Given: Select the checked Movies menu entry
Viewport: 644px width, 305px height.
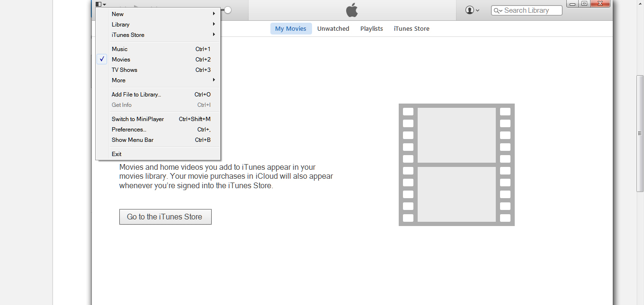Looking at the screenshot, I should pos(158,60).
